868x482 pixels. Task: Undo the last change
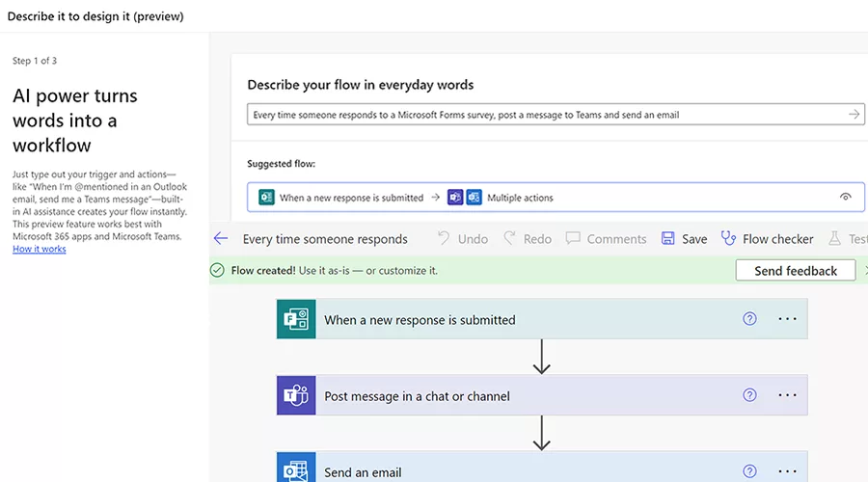click(x=463, y=238)
